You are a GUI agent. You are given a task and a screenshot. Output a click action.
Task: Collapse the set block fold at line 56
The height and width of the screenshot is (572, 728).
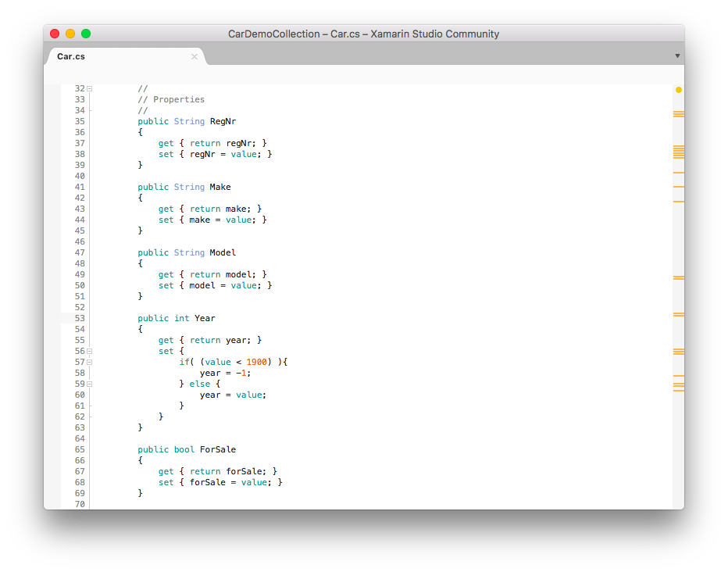click(90, 352)
